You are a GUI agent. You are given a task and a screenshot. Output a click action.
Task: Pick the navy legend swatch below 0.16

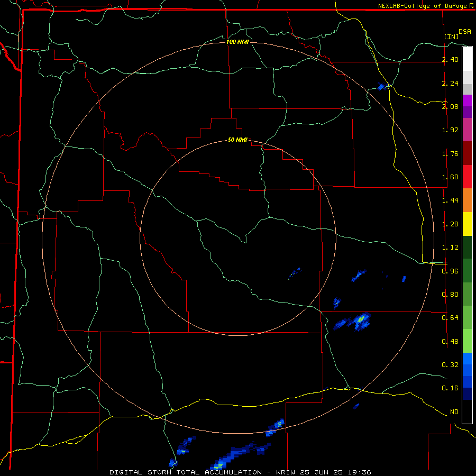pos(467,393)
